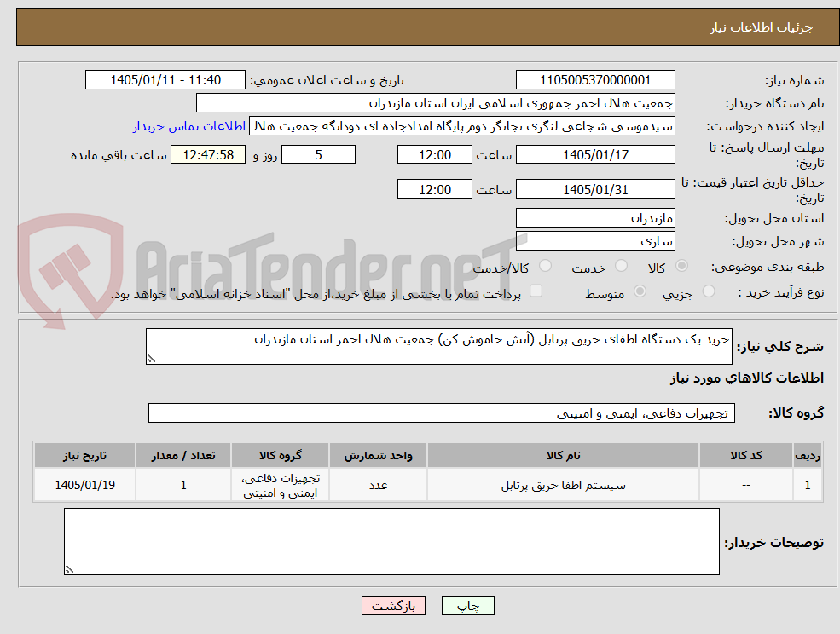
Task: Select the کالا radio button
Action: (681, 266)
